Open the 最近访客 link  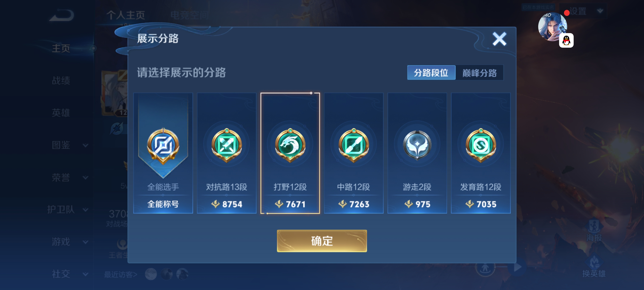pos(121,275)
